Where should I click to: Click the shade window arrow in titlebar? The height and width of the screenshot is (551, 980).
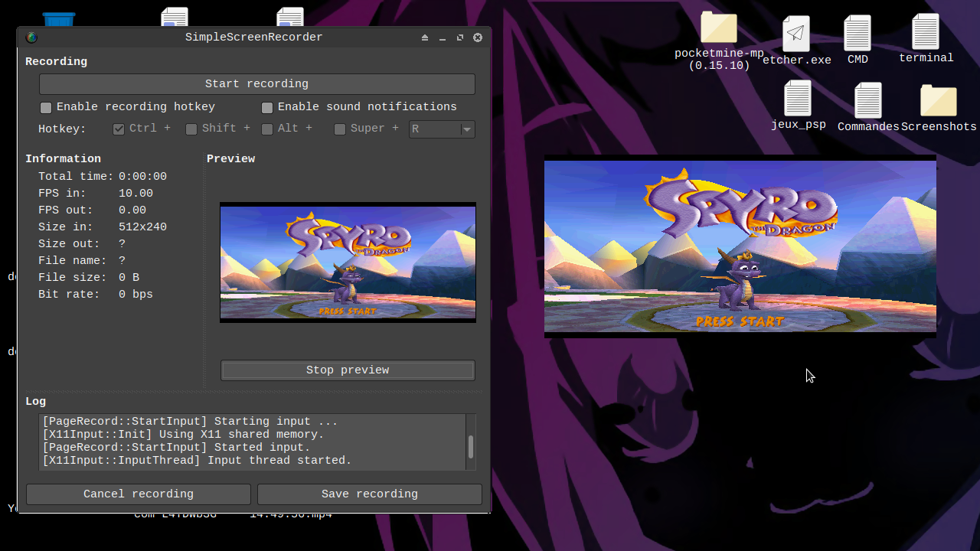point(425,37)
